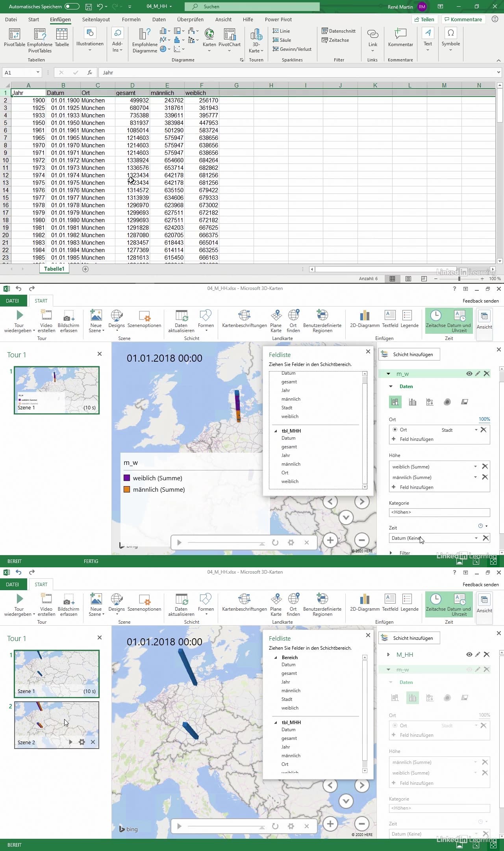Insert a Datenschnitt slicer filter

(339, 31)
